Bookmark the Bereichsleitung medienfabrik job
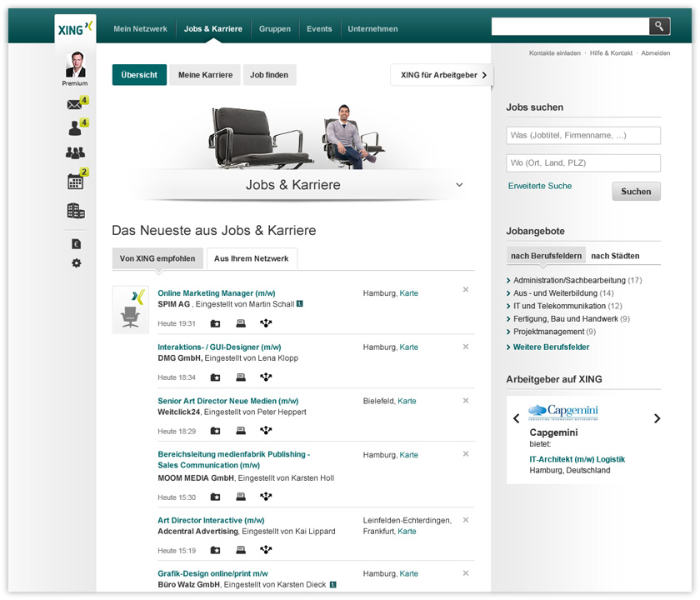This screenshot has height=600, width=700. [x=215, y=497]
